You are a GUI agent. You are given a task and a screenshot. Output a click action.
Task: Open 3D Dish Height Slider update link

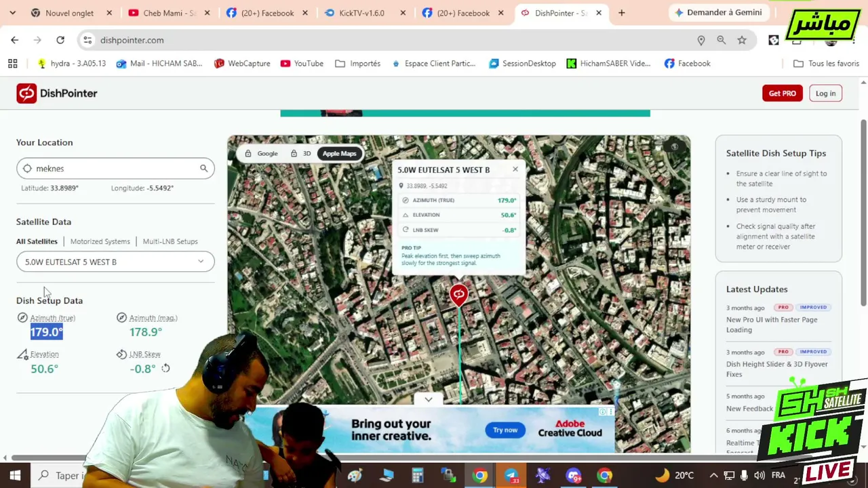(x=777, y=369)
